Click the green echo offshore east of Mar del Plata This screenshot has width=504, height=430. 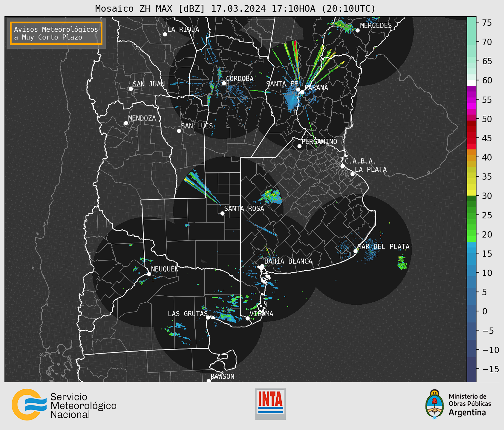[402, 262]
